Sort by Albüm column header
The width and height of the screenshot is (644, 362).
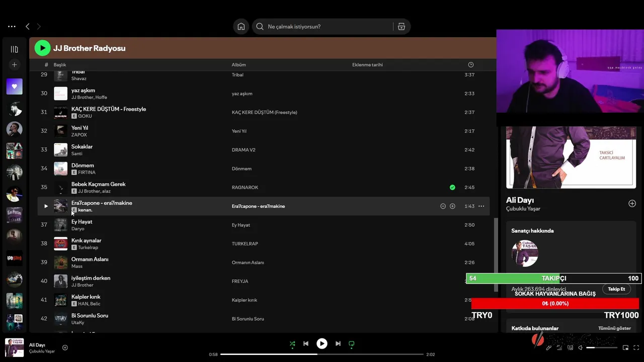pyautogui.click(x=238, y=65)
